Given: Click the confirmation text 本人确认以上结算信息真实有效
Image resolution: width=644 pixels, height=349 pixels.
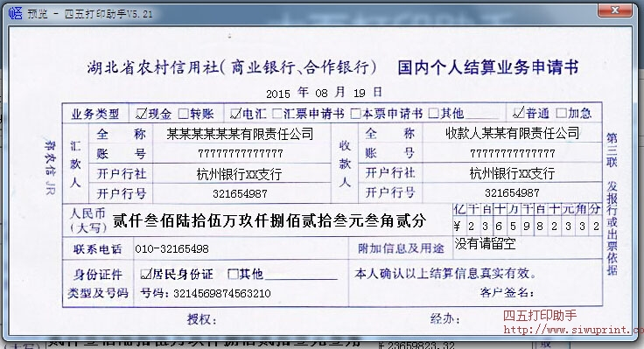Looking at the screenshot, I should tap(445, 274).
